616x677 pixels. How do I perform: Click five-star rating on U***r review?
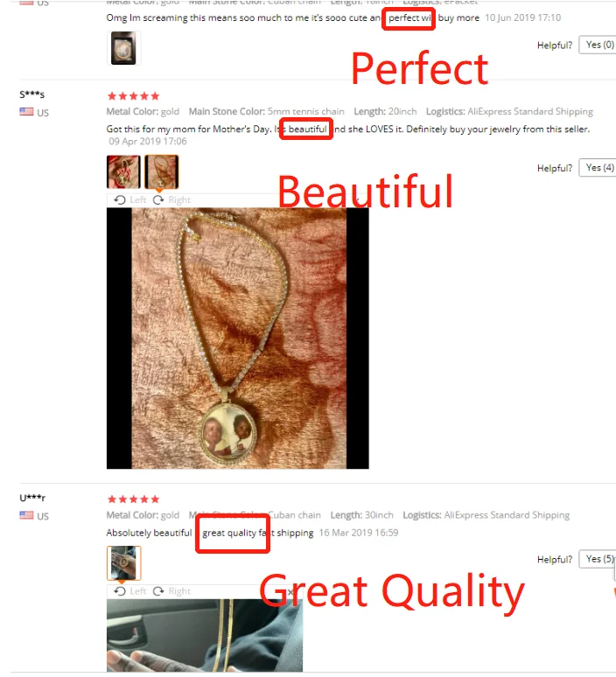point(134,499)
